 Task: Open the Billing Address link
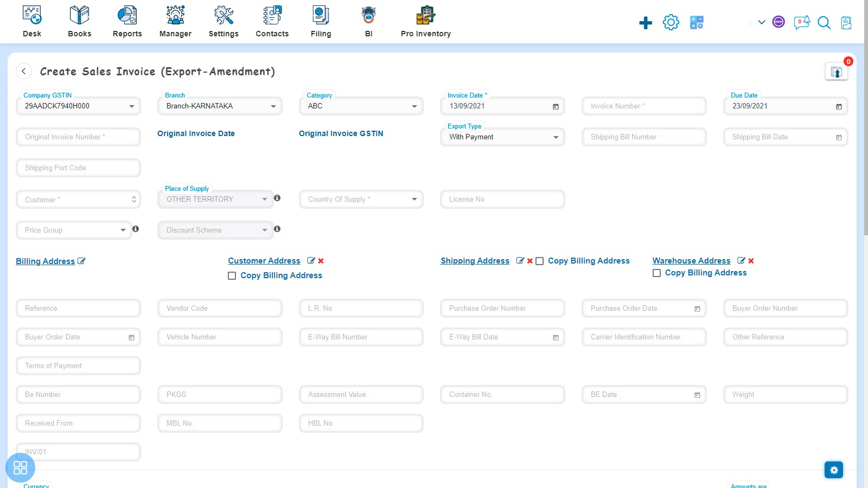coord(45,261)
